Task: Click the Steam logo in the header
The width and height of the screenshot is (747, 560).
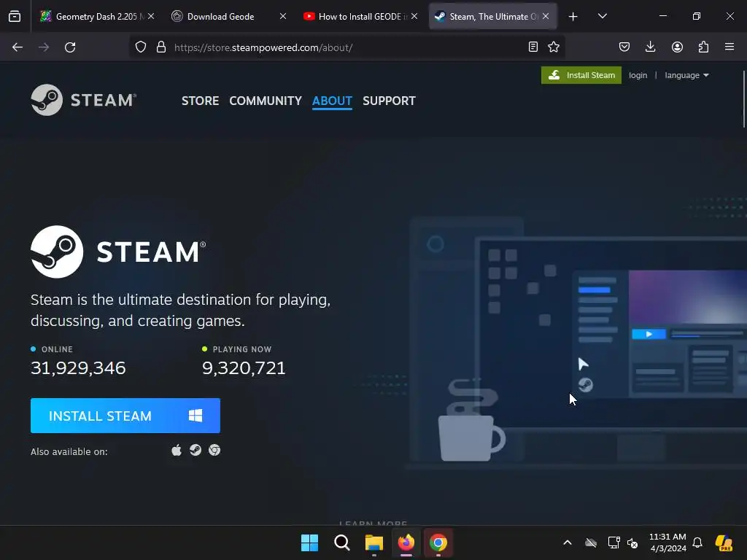Action: (84, 100)
